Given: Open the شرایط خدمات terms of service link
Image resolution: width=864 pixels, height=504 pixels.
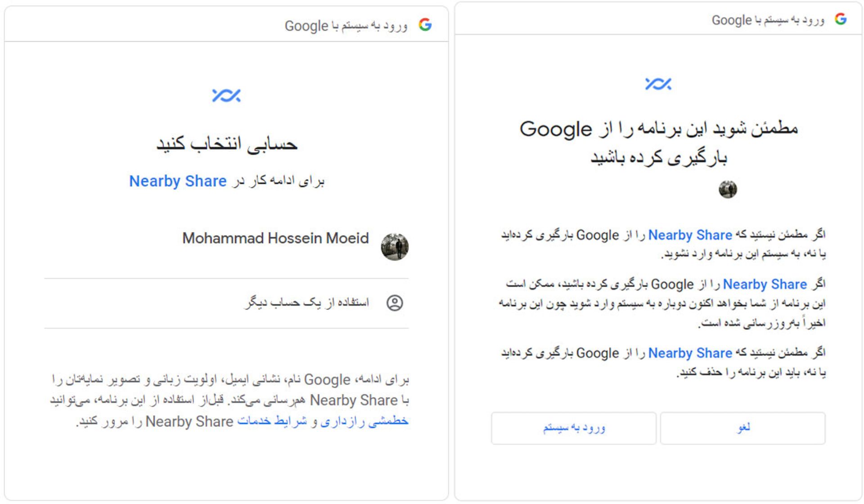Looking at the screenshot, I should 272,421.
